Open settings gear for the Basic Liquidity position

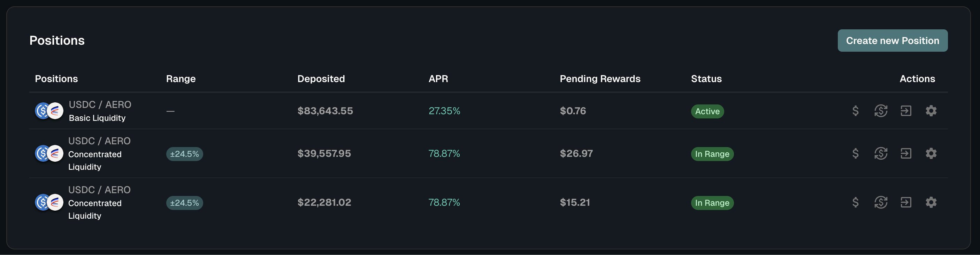[931, 111]
